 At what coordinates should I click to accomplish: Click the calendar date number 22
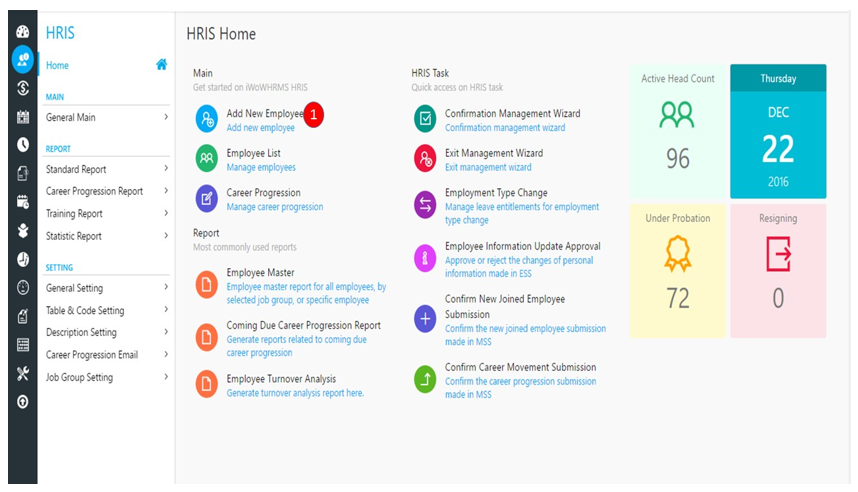[x=778, y=149]
